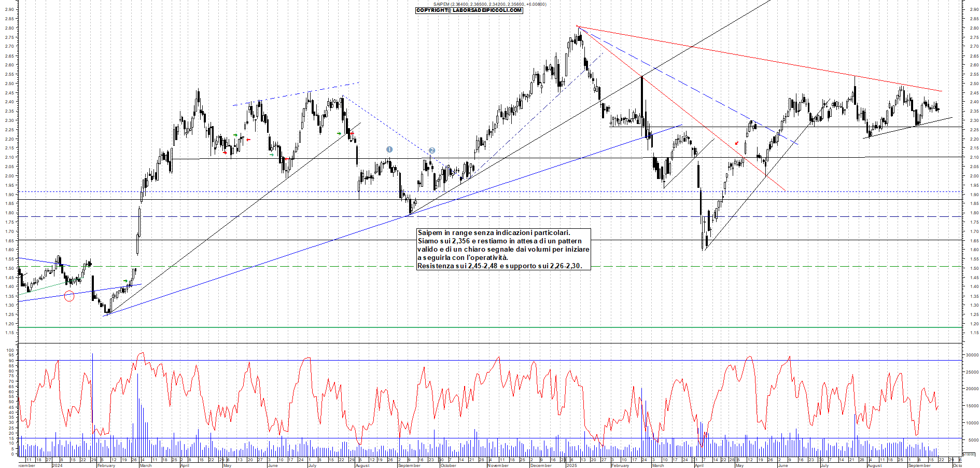Click 2.75 on the left price axis
This screenshot has width=980, height=468.
click(9, 37)
